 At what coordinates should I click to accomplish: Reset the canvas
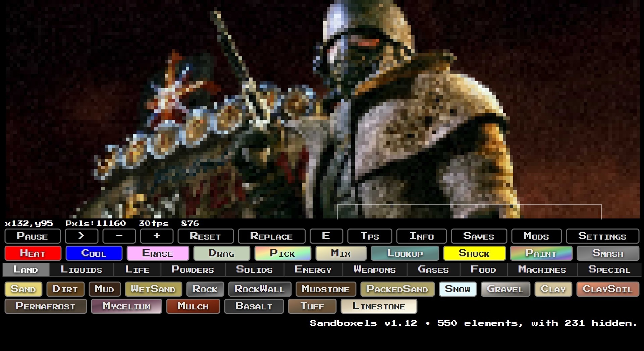(205, 236)
